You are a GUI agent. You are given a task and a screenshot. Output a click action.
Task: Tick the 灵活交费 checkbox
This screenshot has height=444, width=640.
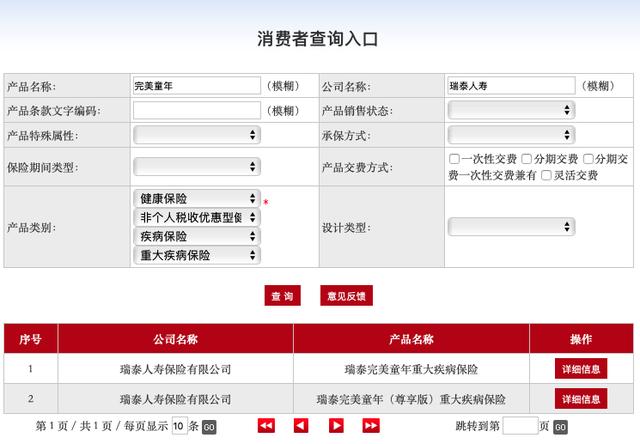pos(546,175)
